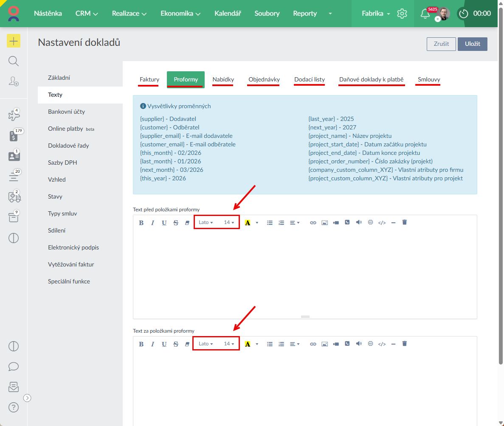
Task: Click yellow text highlight color in first editor
Action: click(x=248, y=222)
